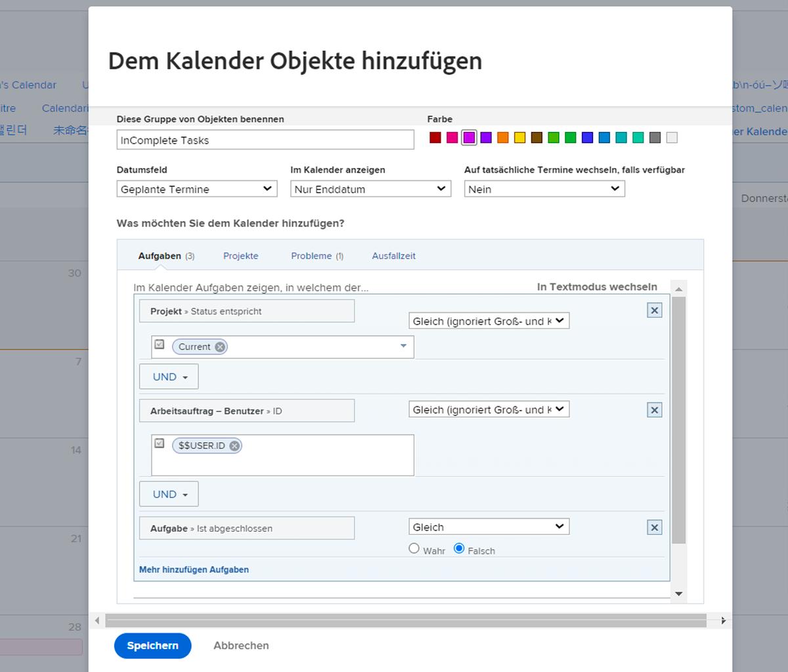Switch to the "Probleme" tab
The height and width of the screenshot is (672, 788).
[312, 255]
